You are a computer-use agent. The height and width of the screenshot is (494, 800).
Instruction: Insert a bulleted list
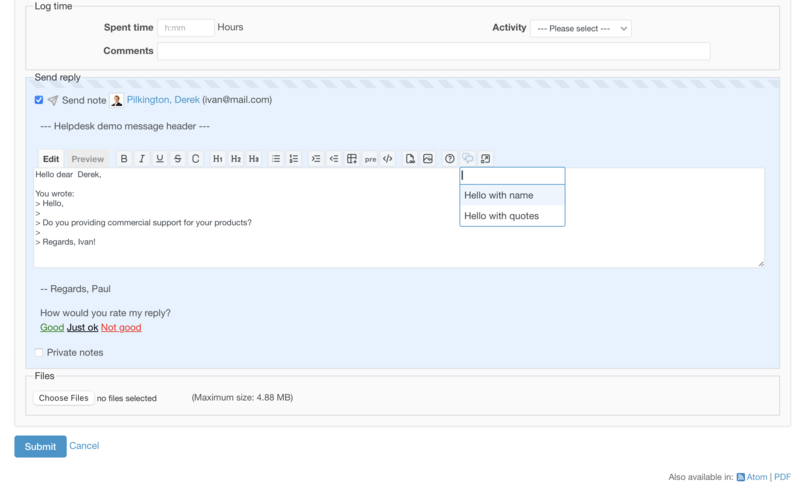276,159
